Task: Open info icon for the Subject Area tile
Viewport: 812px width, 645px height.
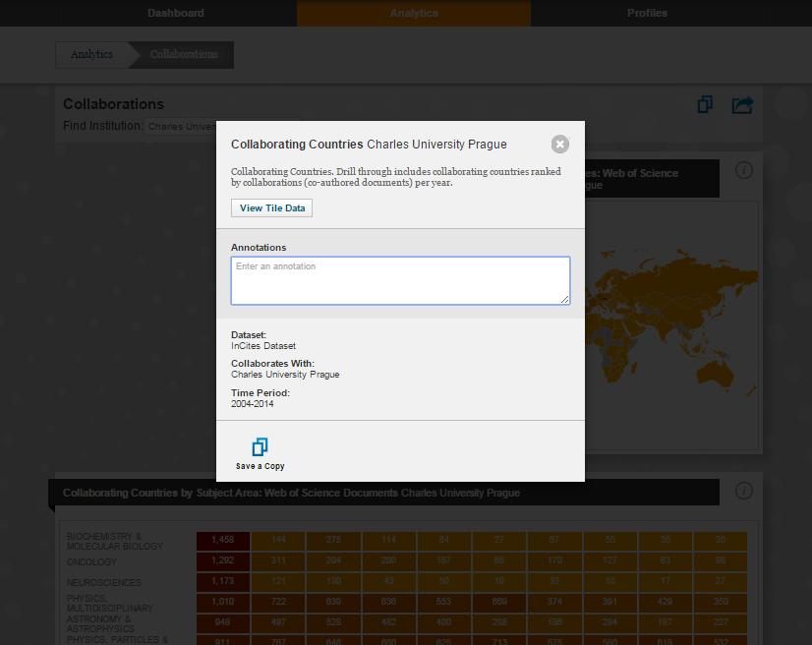Action: click(744, 491)
